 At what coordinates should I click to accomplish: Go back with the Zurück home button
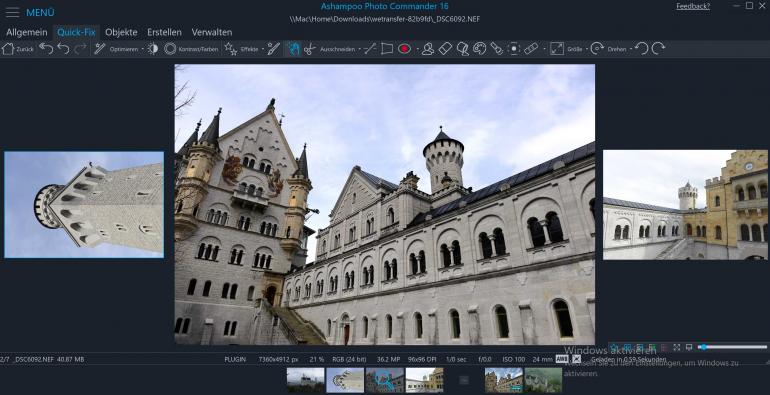coord(18,49)
